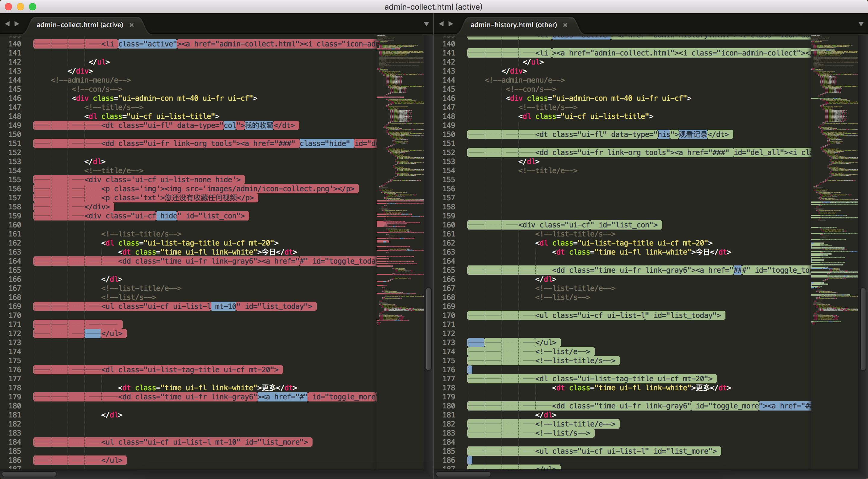Maximize the window with the green button
Screen dimensions: 868x479
click(x=33, y=7)
